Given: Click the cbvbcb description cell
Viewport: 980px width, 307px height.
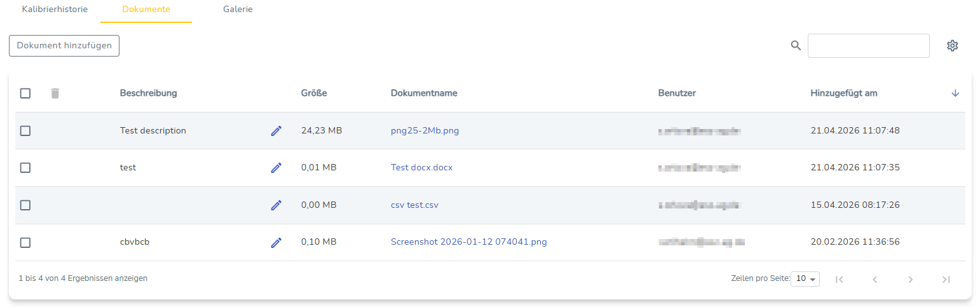Looking at the screenshot, I should 135,242.
